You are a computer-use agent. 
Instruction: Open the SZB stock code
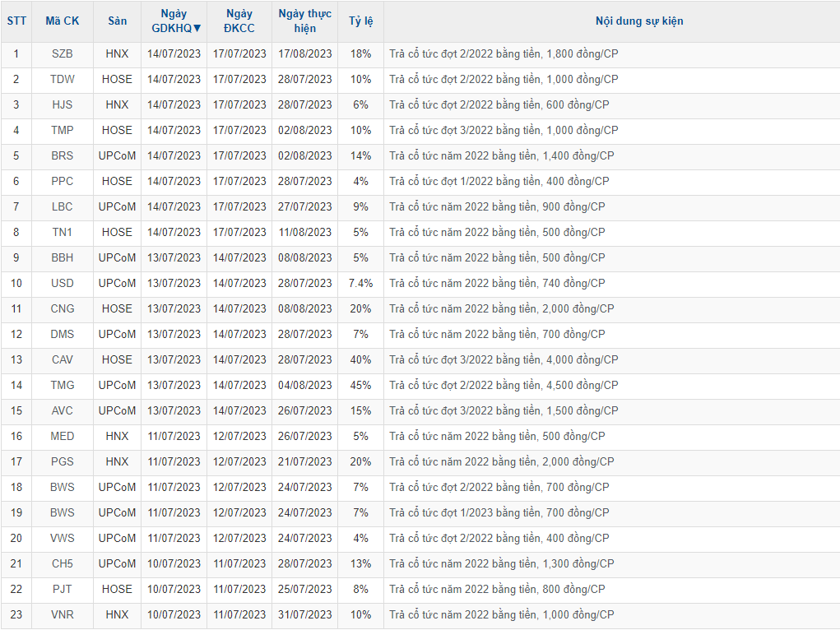[x=62, y=53]
